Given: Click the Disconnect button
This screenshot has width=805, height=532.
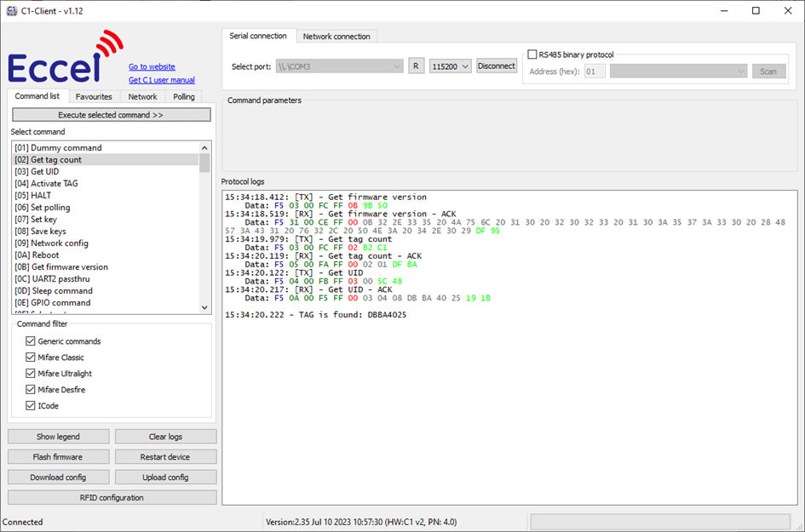Looking at the screenshot, I should (496, 66).
